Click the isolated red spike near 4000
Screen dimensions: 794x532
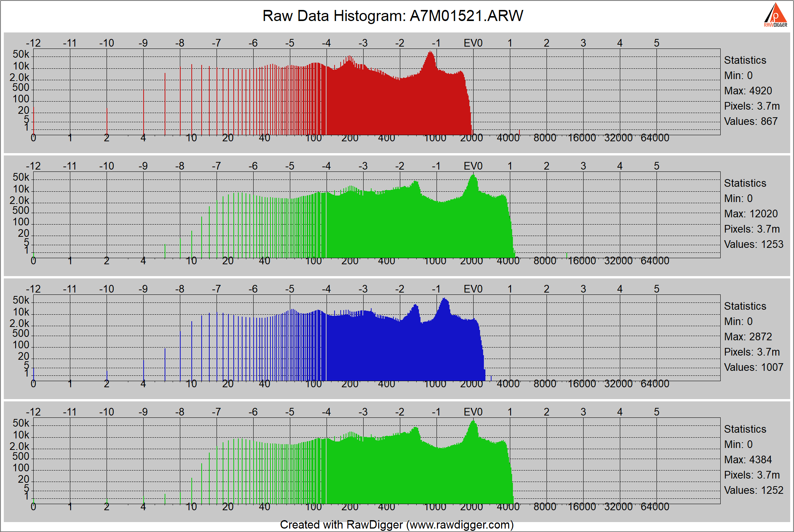pyautogui.click(x=519, y=132)
